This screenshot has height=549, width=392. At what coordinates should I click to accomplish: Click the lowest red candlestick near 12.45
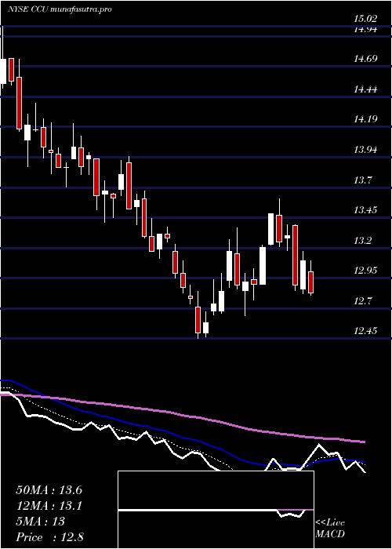(x=198, y=320)
